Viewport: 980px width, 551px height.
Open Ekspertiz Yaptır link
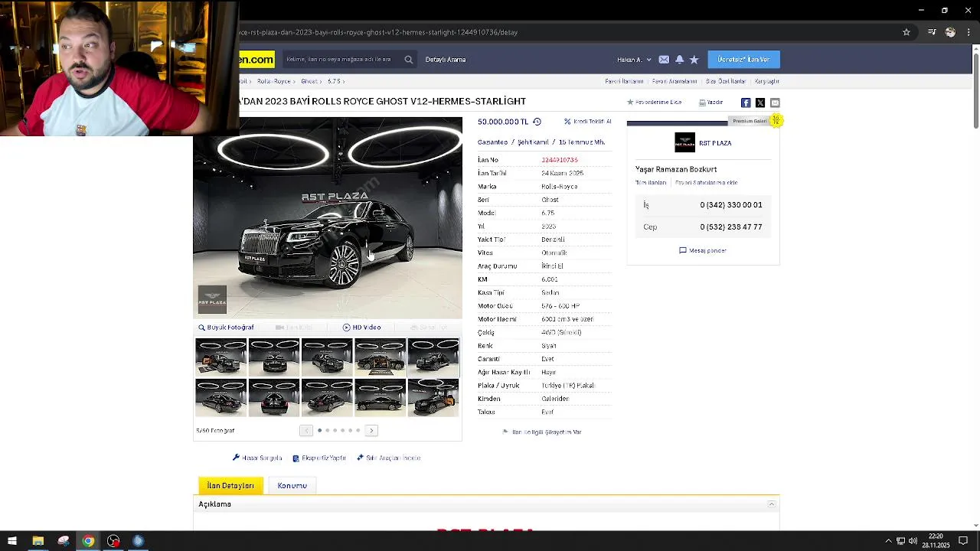point(319,458)
